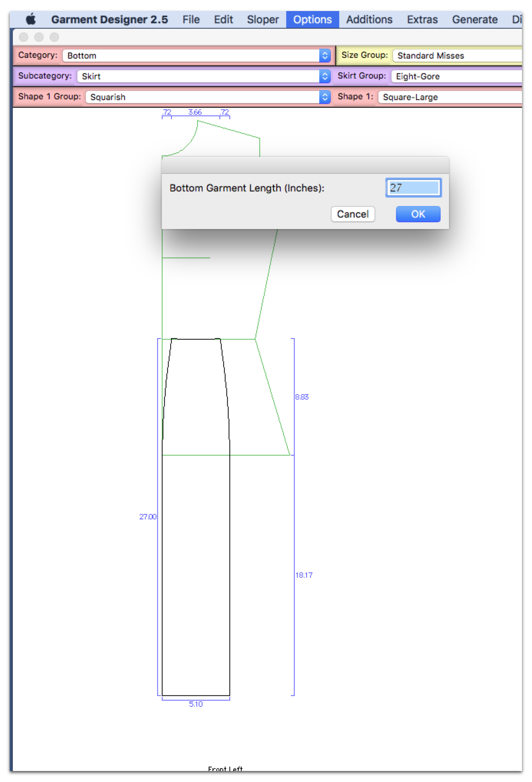532x782 pixels.
Task: Click the Bottom Garment Length (Inches) label
Action: [247, 188]
